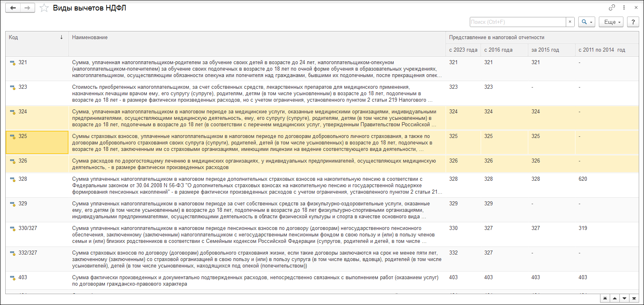The height and width of the screenshot is (305, 644).
Task: Go back with the left arrow button
Action: pyautogui.click(x=13, y=8)
